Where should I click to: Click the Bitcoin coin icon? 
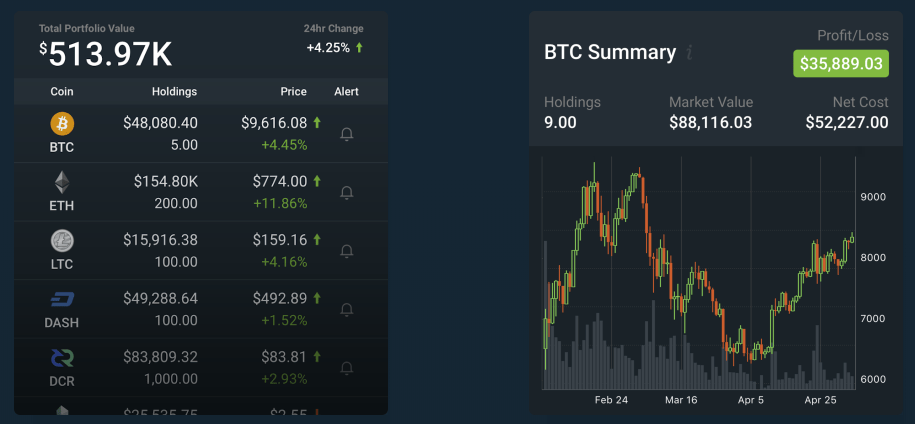pos(62,124)
